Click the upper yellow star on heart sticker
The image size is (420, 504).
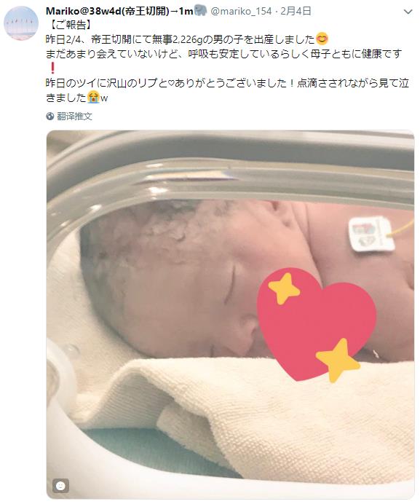click(284, 288)
